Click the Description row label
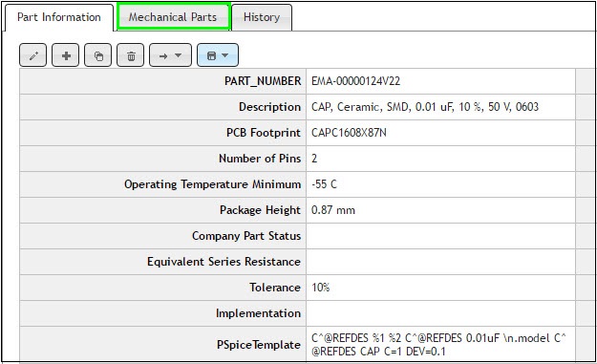This screenshot has width=597, height=364. 270,107
